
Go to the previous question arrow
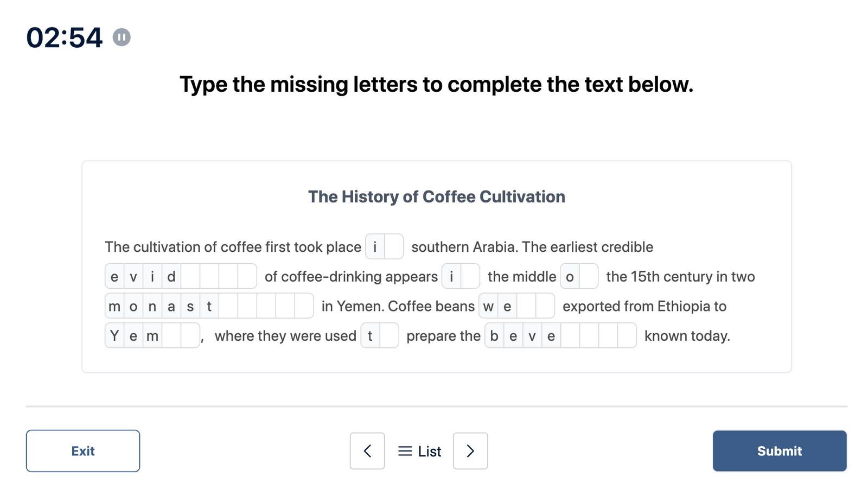367,451
